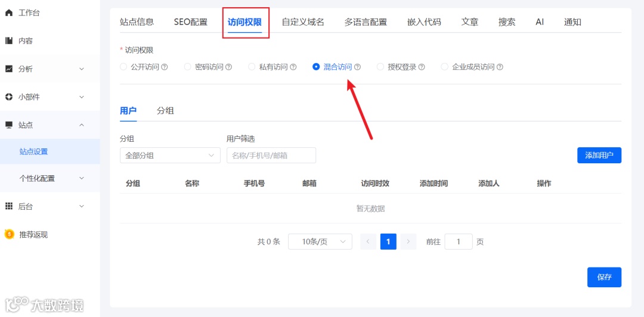
Task: Click help icon beside 混合访问
Action: point(358,67)
